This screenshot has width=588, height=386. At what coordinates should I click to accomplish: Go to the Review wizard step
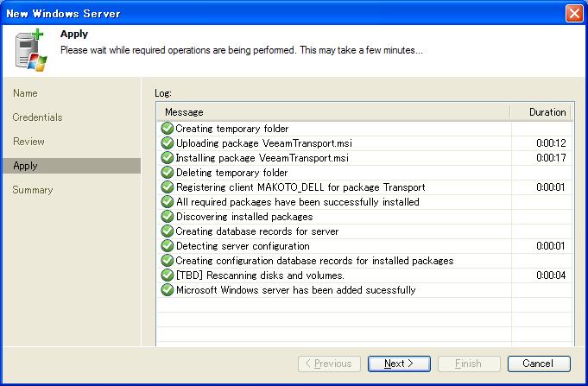28,142
